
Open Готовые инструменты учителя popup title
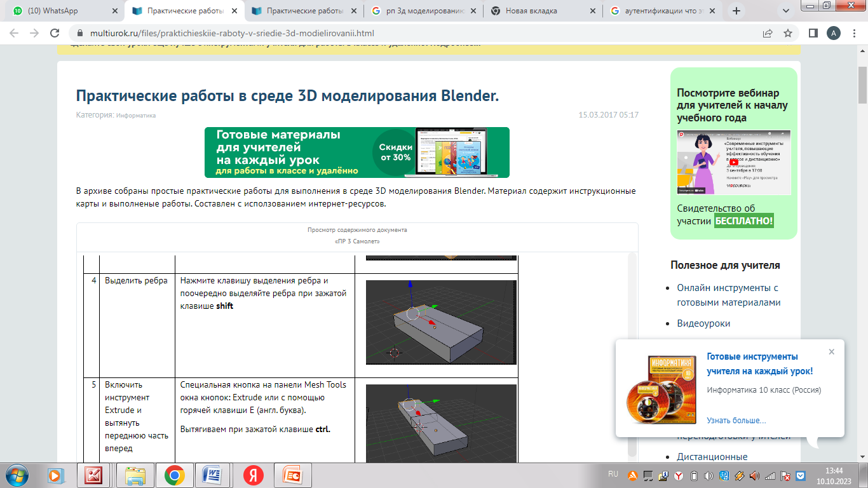pyautogui.click(x=759, y=363)
